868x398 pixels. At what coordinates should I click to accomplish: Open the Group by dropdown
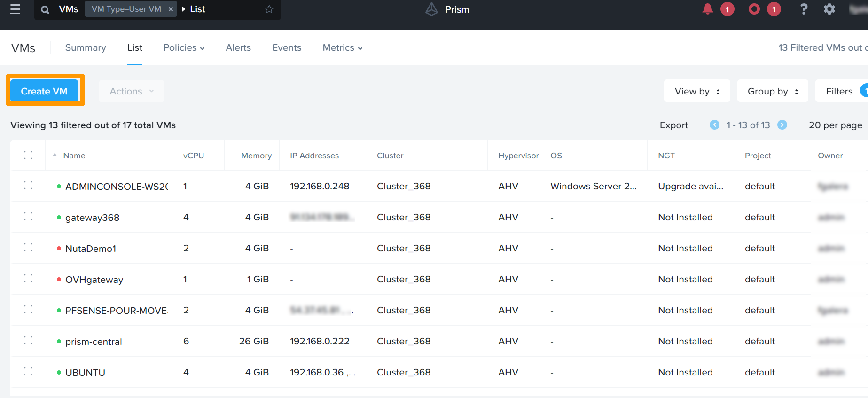773,91
